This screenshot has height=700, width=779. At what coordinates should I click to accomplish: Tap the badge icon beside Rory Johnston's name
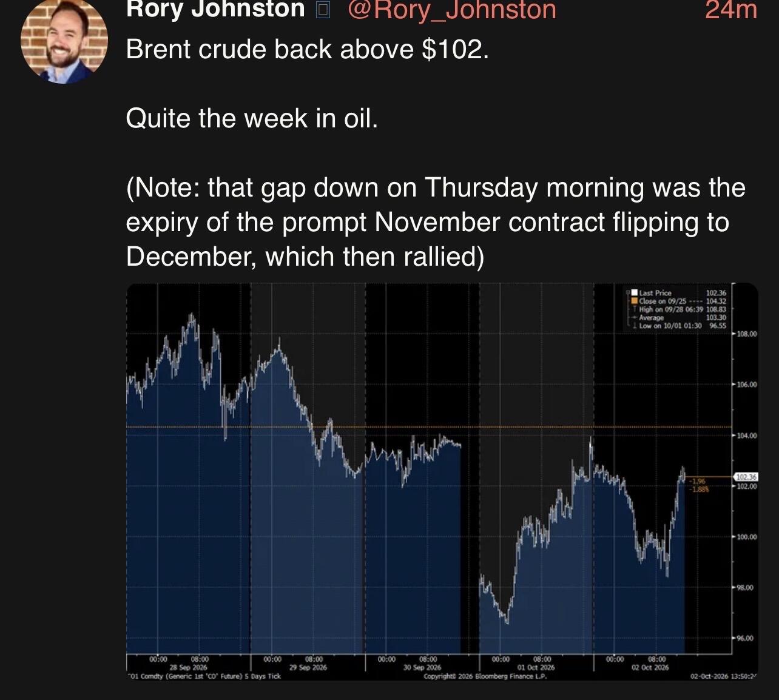[x=323, y=10]
